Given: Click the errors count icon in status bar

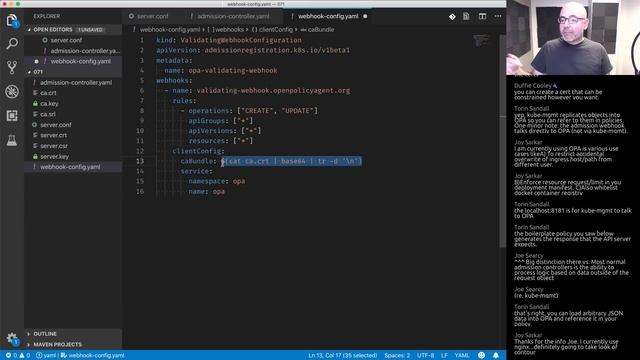Looking at the screenshot, I should click(x=11, y=356).
